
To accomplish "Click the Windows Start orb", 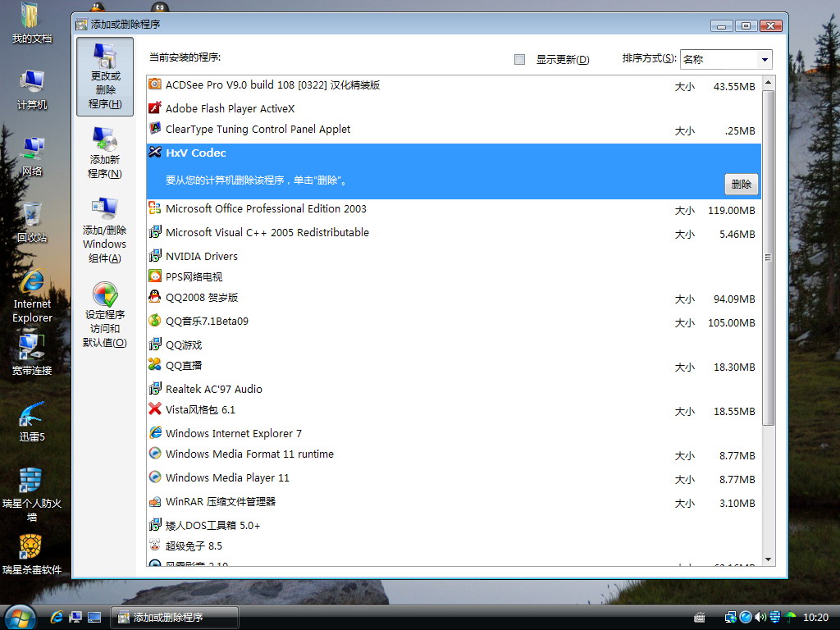I will [x=20, y=618].
